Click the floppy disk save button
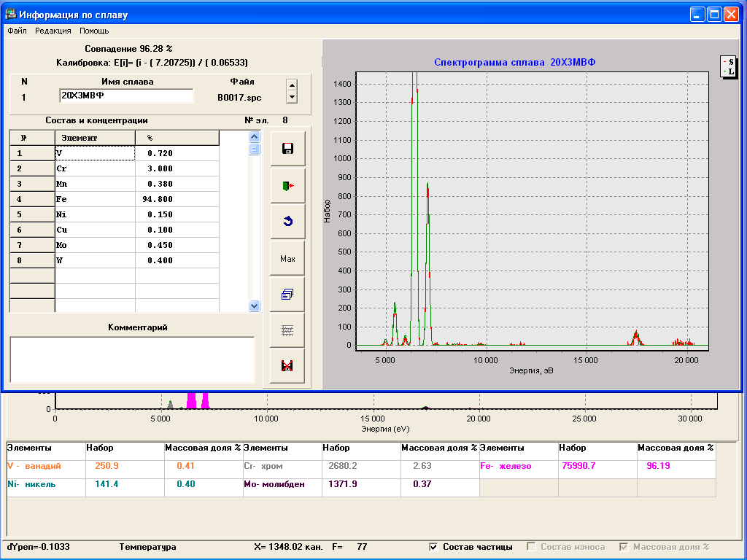 287,149
